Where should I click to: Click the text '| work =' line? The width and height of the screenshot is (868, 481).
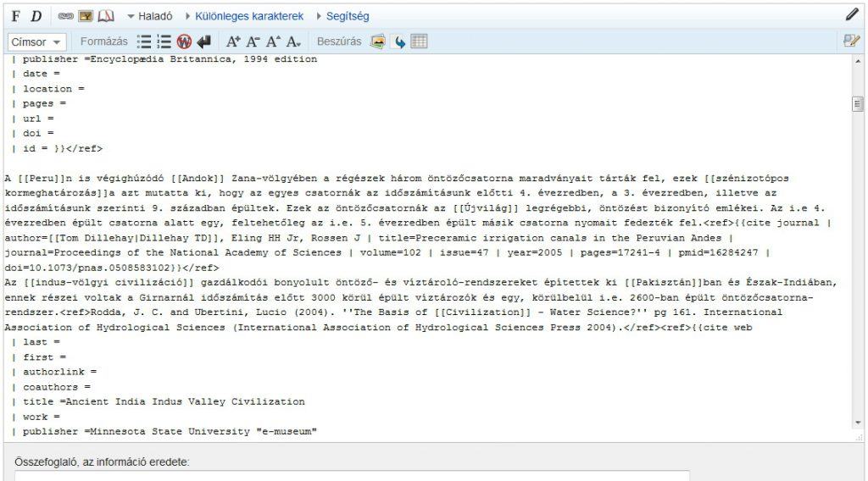(36, 417)
